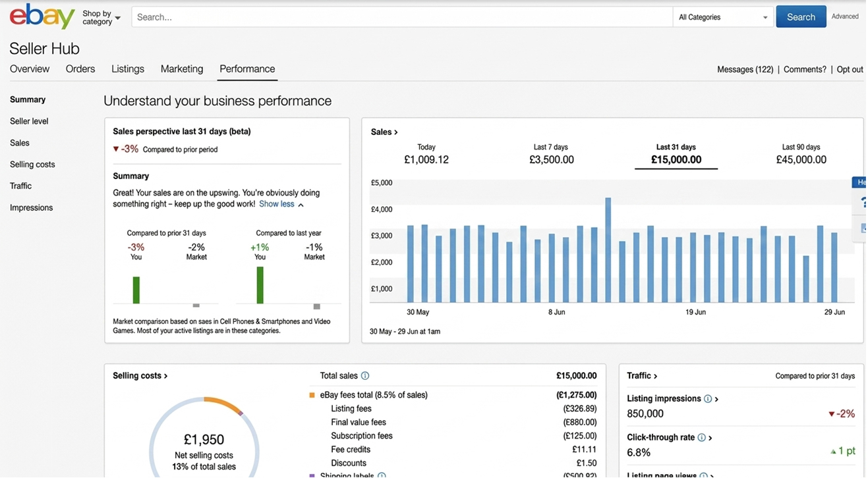868x478 pixels.
Task: Click the 1 pt click-through rate change
Action: (x=843, y=452)
